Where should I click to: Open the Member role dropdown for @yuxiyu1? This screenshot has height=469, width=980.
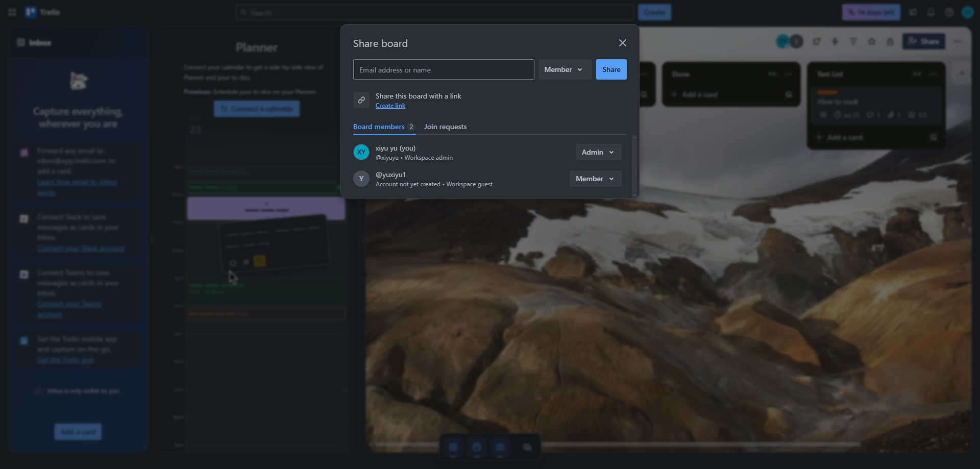click(x=595, y=179)
